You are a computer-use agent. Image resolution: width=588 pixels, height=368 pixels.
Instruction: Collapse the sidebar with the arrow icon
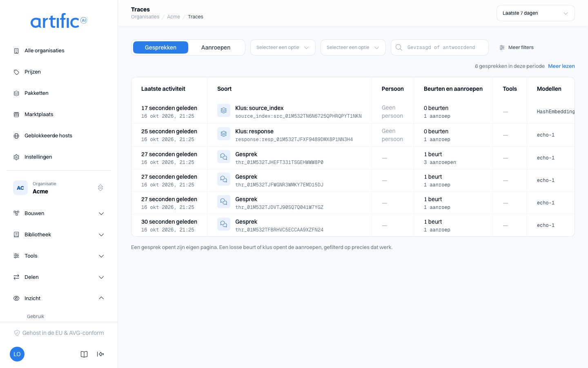(100, 354)
